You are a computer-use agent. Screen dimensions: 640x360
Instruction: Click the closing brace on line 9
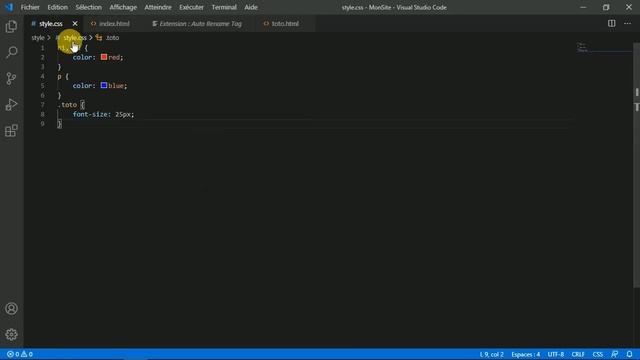pyautogui.click(x=60, y=124)
